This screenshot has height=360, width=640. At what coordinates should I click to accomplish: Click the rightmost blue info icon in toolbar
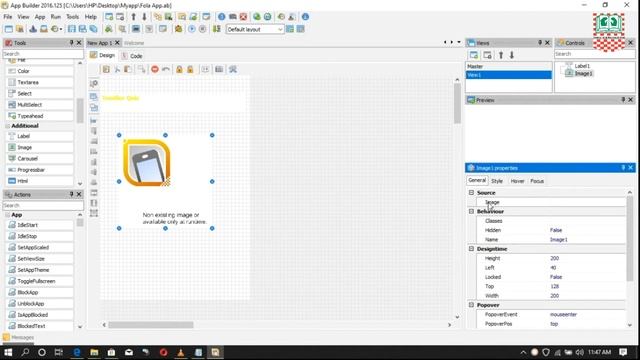click(x=305, y=17)
